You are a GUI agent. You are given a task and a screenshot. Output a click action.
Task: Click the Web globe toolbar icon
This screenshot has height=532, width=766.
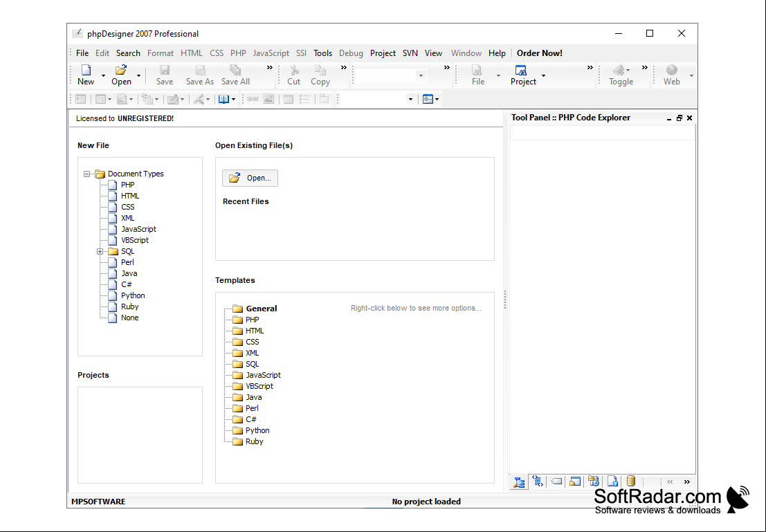(x=672, y=71)
